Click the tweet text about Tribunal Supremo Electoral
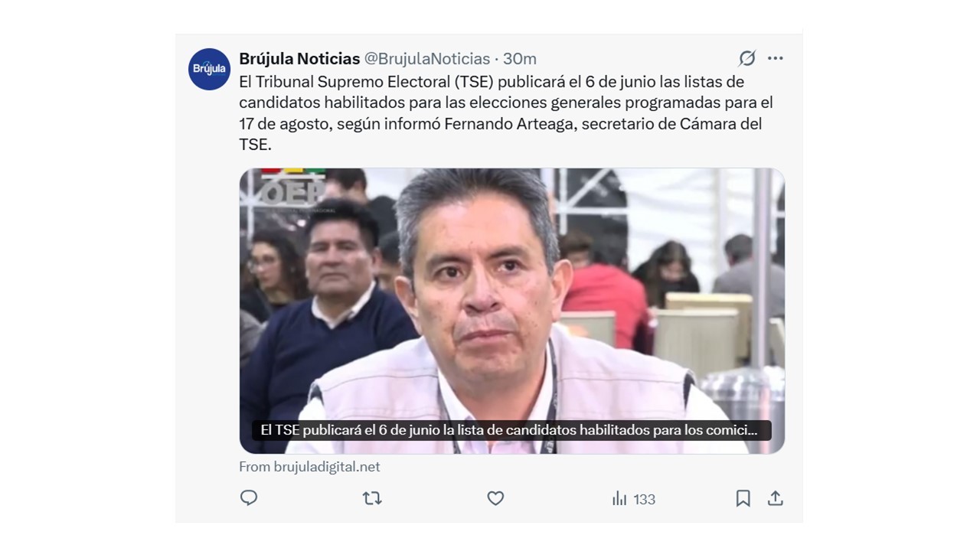The height and width of the screenshot is (551, 980). pos(506,112)
